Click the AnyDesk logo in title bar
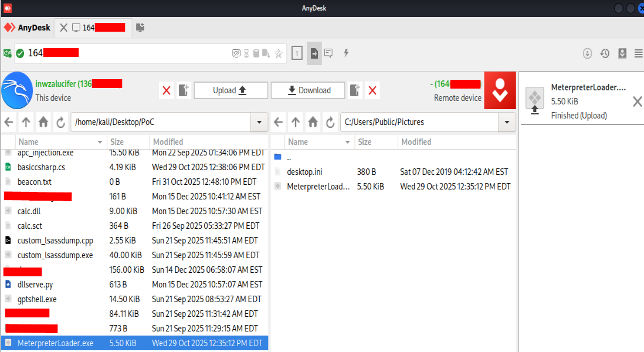The image size is (644, 352). pyautogui.click(x=8, y=8)
